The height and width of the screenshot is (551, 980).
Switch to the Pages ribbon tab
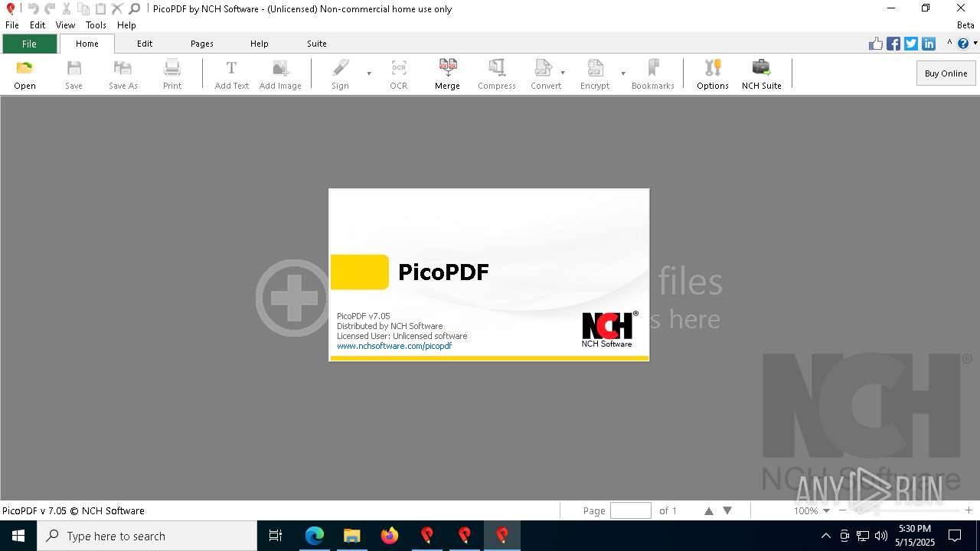[202, 44]
